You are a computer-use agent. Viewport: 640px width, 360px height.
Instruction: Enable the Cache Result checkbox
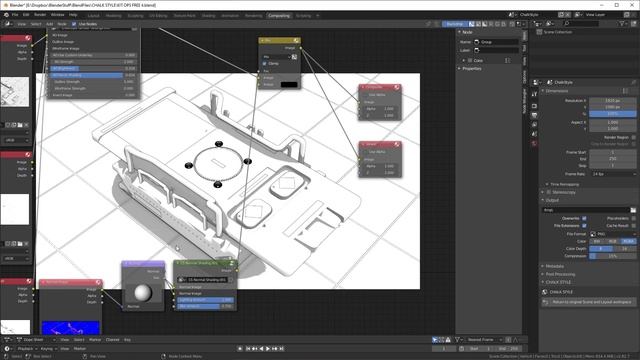(633, 226)
